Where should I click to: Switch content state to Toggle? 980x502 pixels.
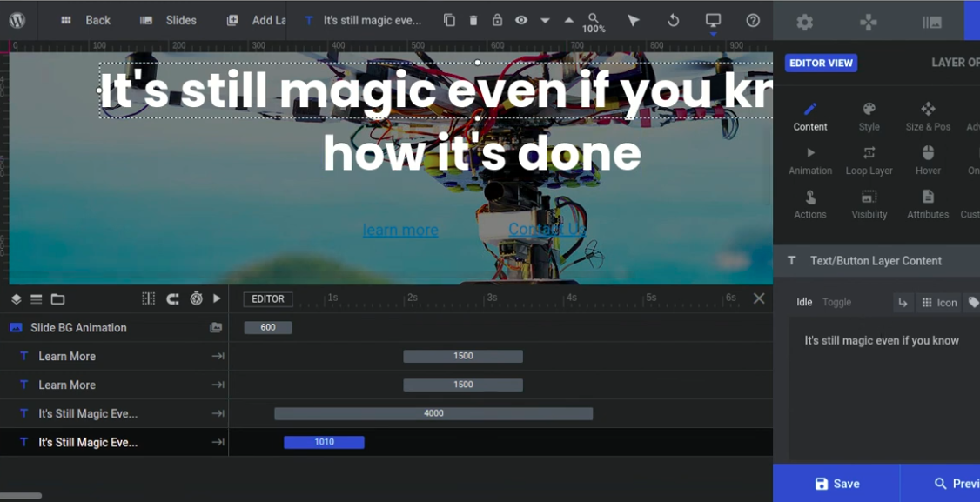836,302
